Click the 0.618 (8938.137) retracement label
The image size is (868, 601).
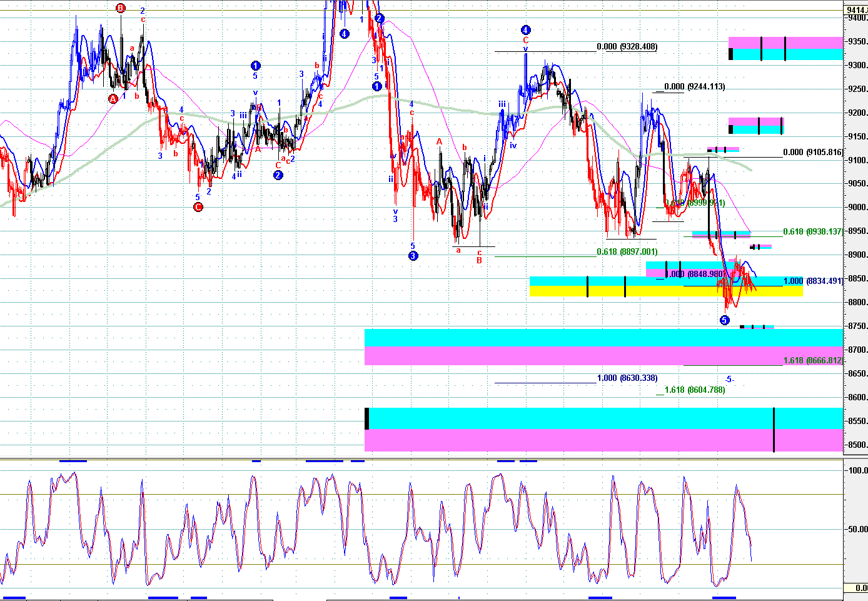point(812,232)
